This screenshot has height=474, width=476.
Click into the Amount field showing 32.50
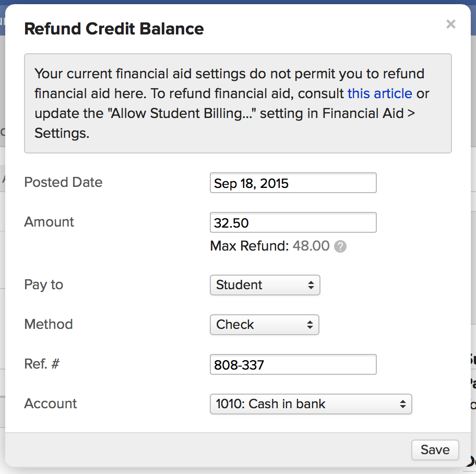click(293, 222)
